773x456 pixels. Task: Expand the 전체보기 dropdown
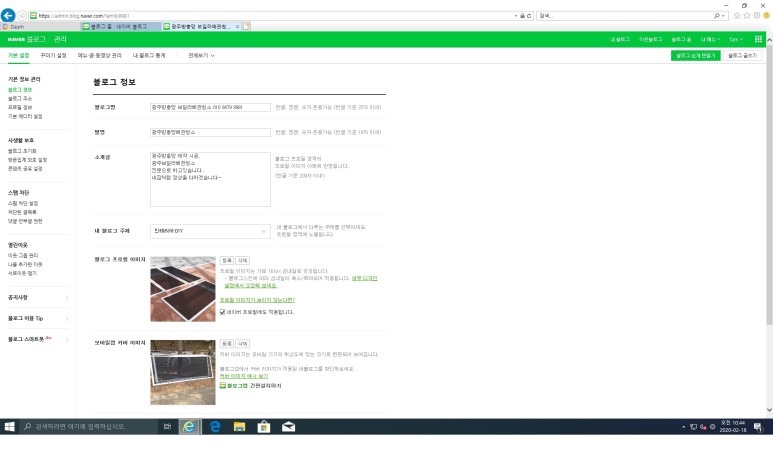[201, 55]
